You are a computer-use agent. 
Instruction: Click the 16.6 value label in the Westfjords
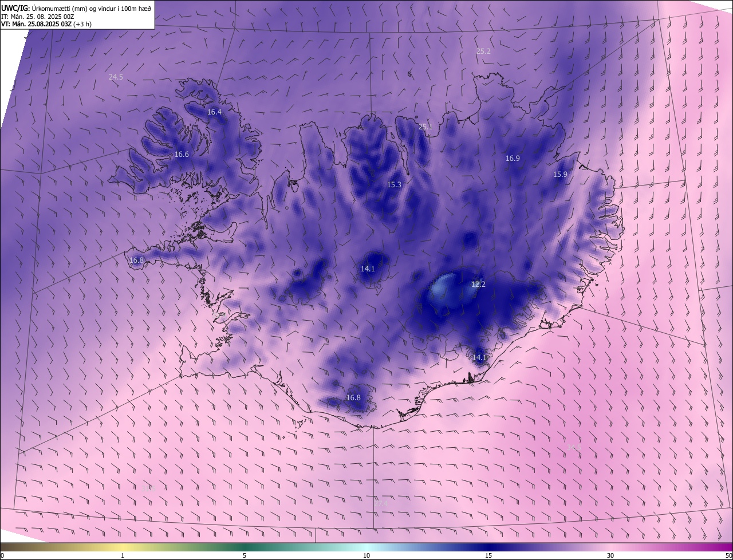(182, 154)
